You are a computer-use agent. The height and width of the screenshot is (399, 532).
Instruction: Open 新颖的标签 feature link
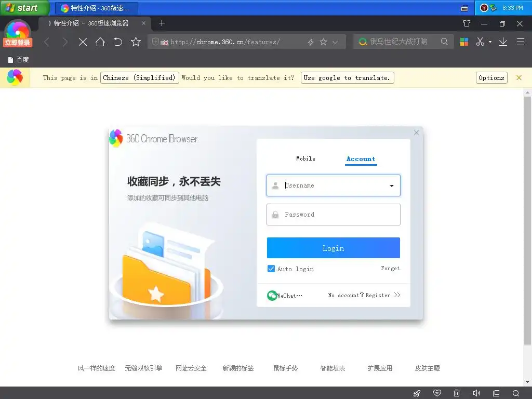pos(238,368)
